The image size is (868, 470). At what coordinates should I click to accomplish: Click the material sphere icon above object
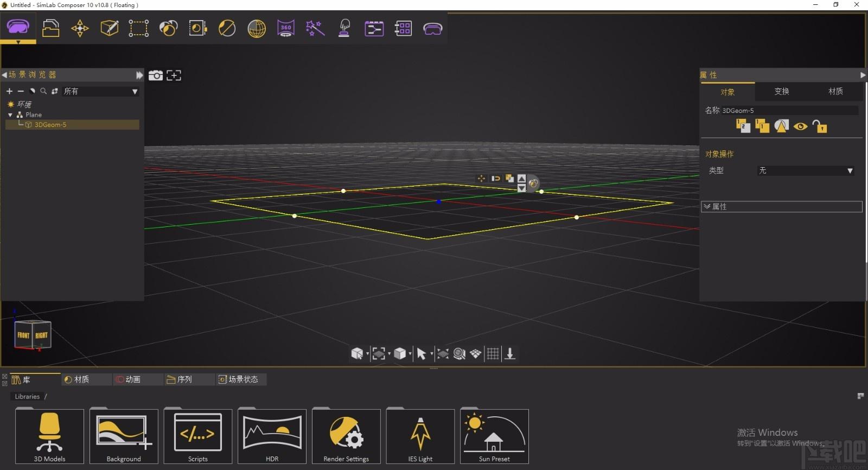[x=533, y=183]
